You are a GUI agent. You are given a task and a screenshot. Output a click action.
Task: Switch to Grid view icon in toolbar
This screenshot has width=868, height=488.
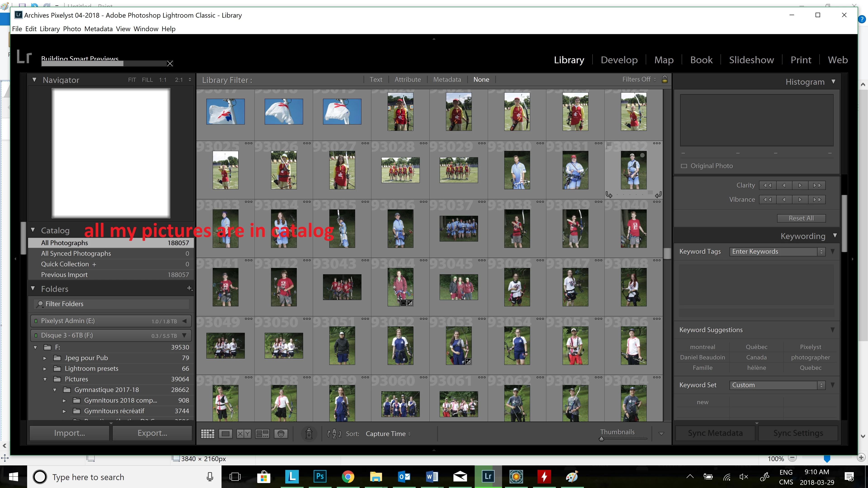pyautogui.click(x=208, y=434)
